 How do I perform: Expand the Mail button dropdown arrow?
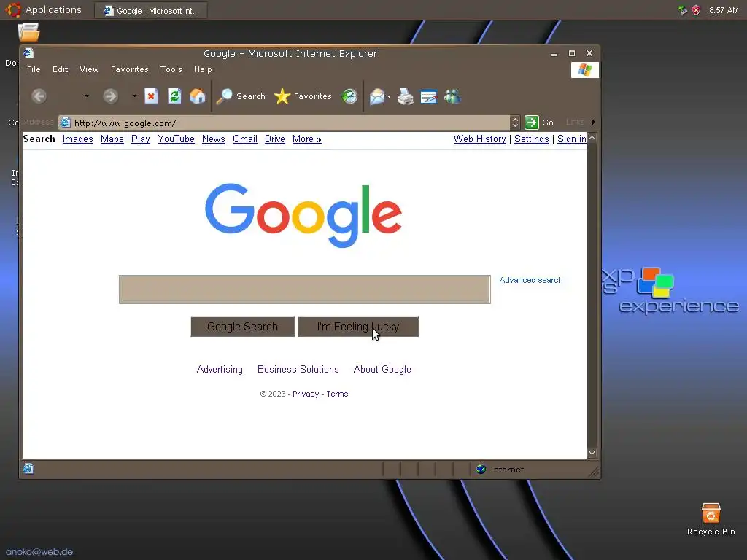390,97
